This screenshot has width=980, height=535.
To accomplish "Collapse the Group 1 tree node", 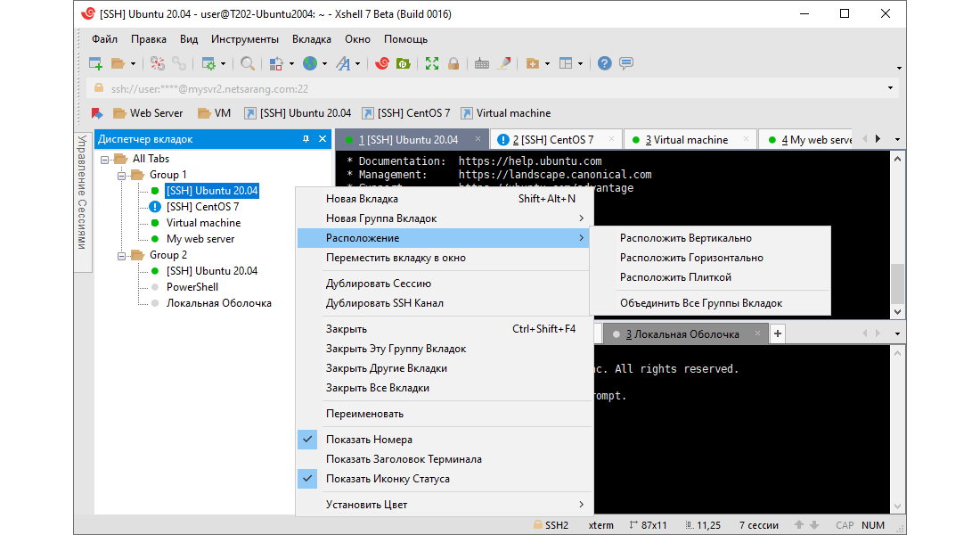I will (121, 176).
